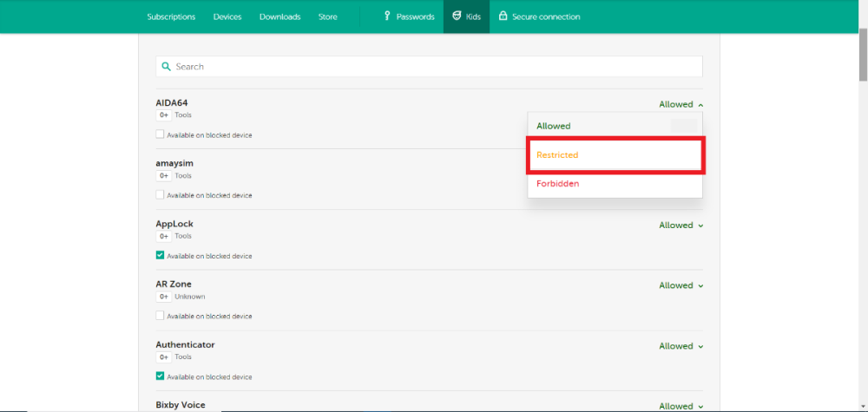The width and height of the screenshot is (868, 412).
Task: Click the 0+ age badge under amaysim
Action: (x=164, y=176)
